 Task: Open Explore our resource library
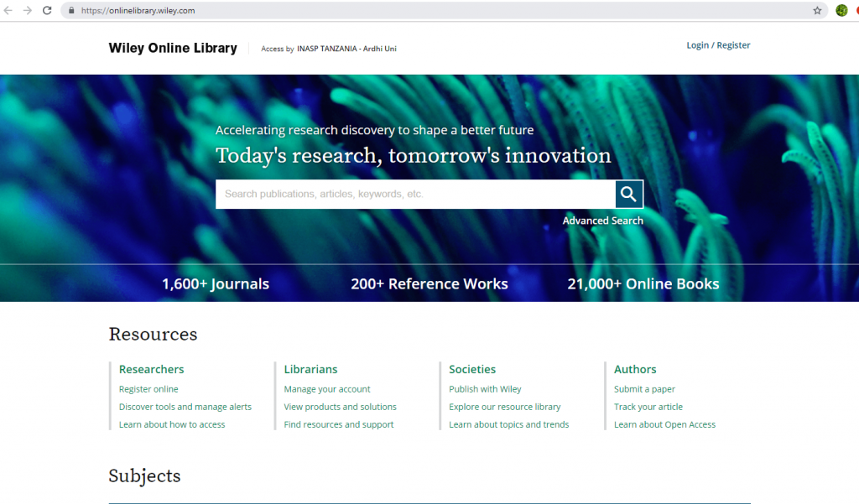pyautogui.click(x=504, y=407)
